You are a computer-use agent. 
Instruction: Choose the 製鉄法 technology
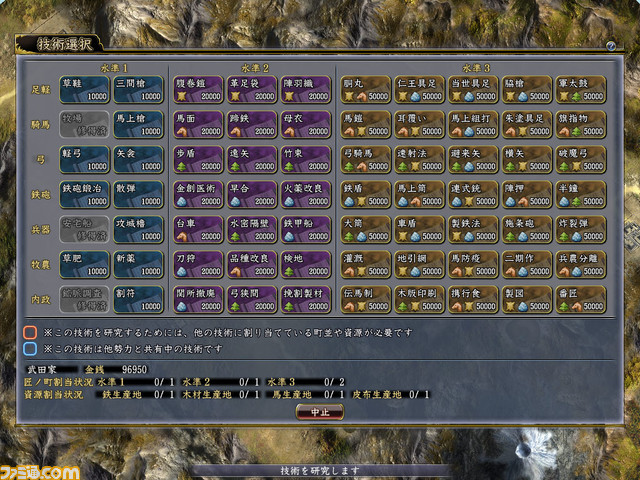(x=473, y=230)
